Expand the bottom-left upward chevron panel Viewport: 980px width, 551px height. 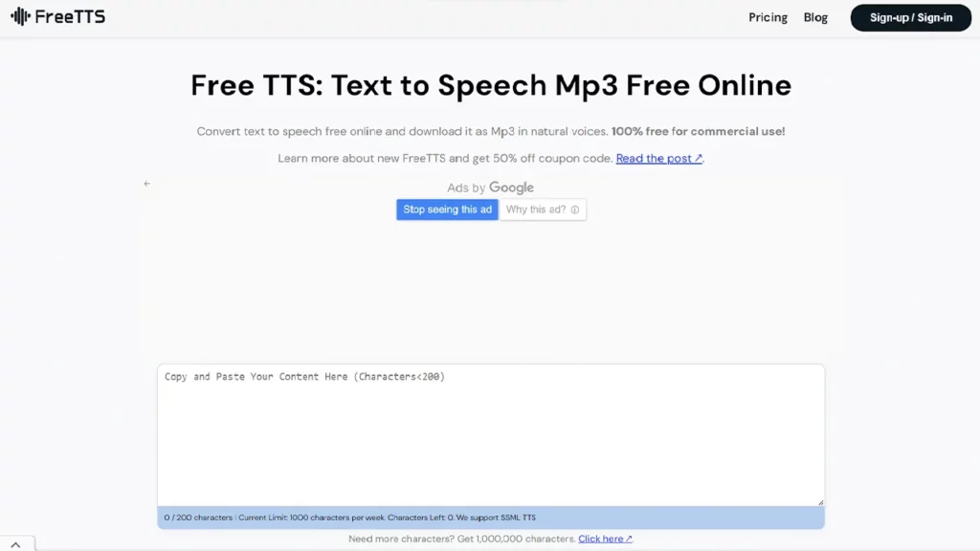pyautogui.click(x=15, y=544)
